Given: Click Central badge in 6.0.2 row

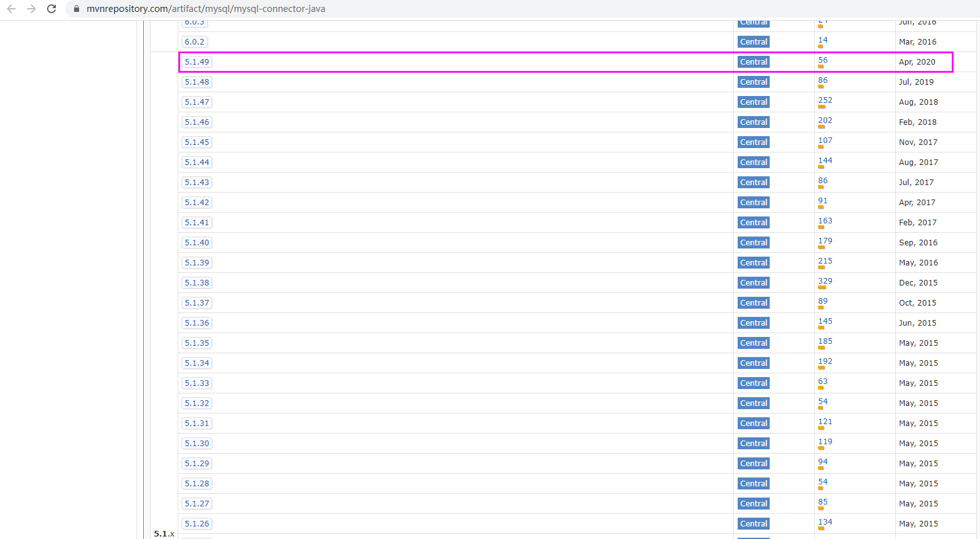Looking at the screenshot, I should [753, 42].
